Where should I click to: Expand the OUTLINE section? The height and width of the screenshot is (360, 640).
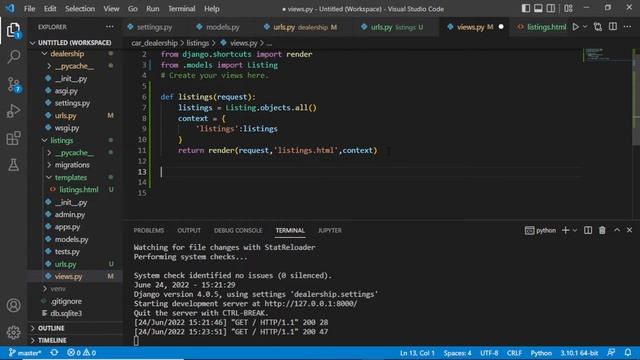51,328
